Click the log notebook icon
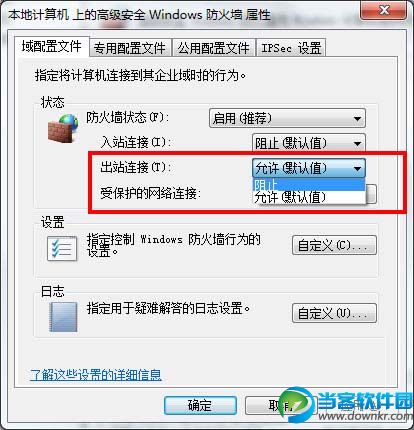 pos(63,317)
